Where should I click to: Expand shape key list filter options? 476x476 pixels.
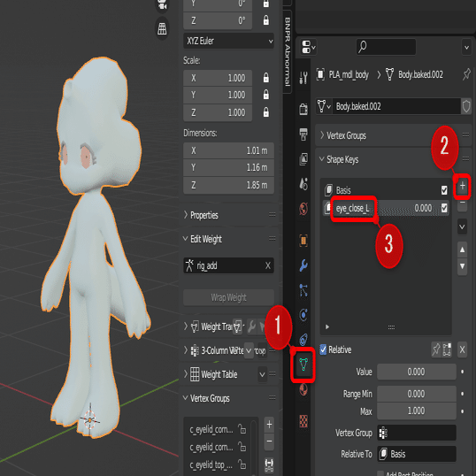pos(327,327)
